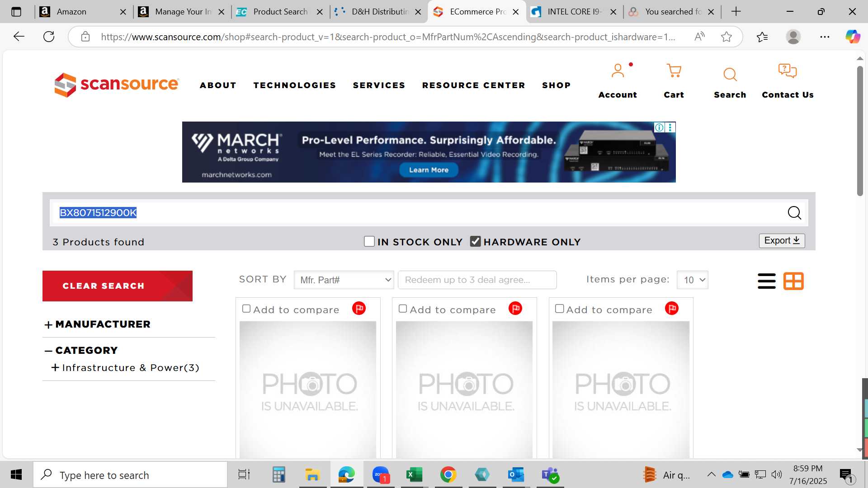Click red flag icon on second product card
The image size is (868, 488).
click(515, 309)
